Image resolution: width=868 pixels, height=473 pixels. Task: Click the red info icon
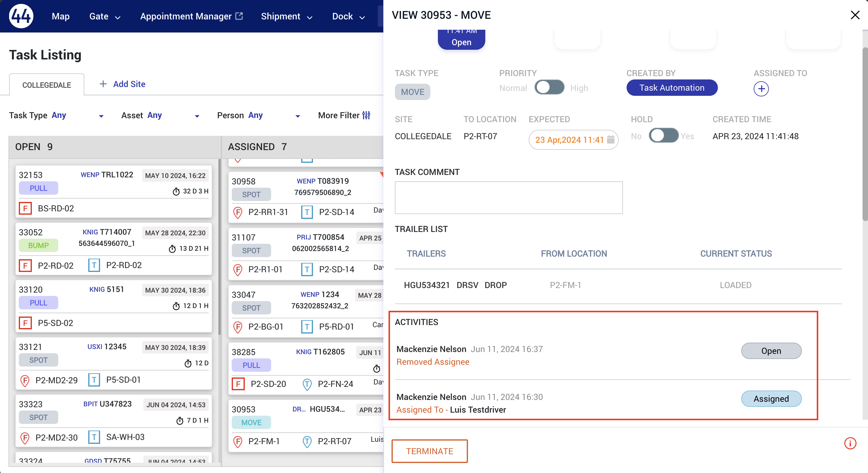point(850,443)
